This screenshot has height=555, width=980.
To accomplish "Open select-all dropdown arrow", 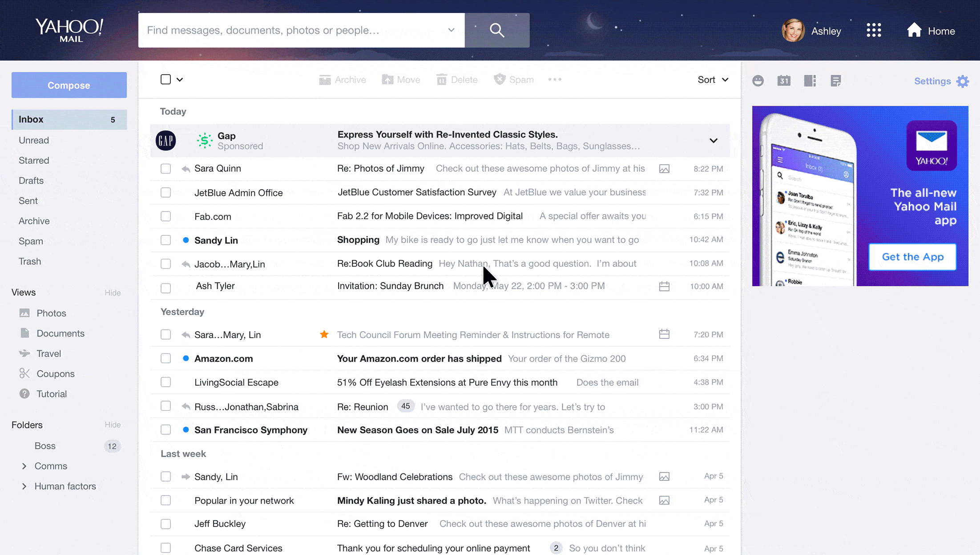I will (180, 80).
